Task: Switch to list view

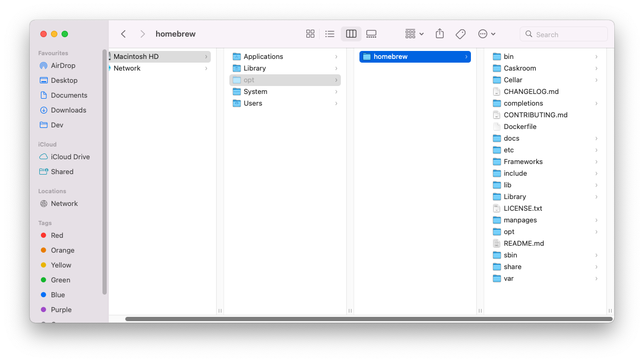Action: 330,33
